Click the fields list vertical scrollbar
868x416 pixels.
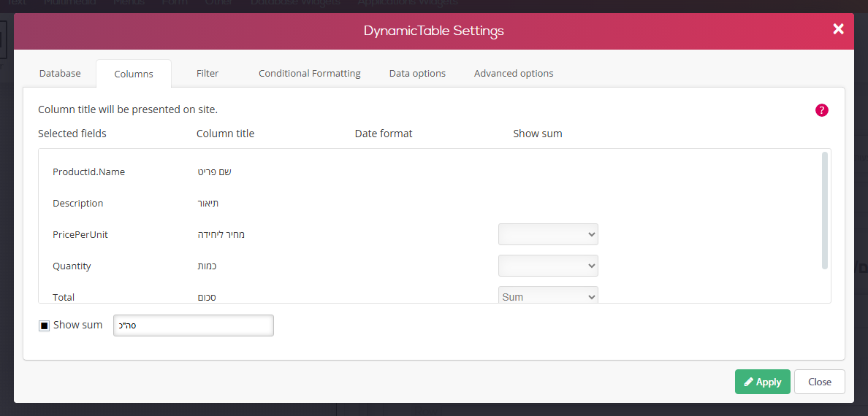[x=825, y=210]
